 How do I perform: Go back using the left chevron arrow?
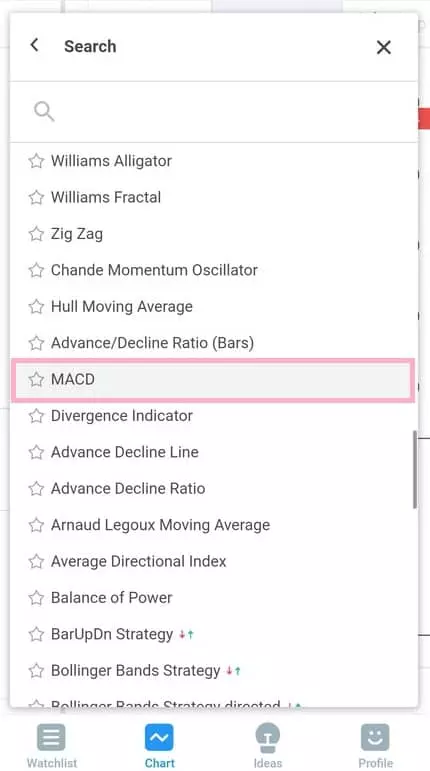34,45
